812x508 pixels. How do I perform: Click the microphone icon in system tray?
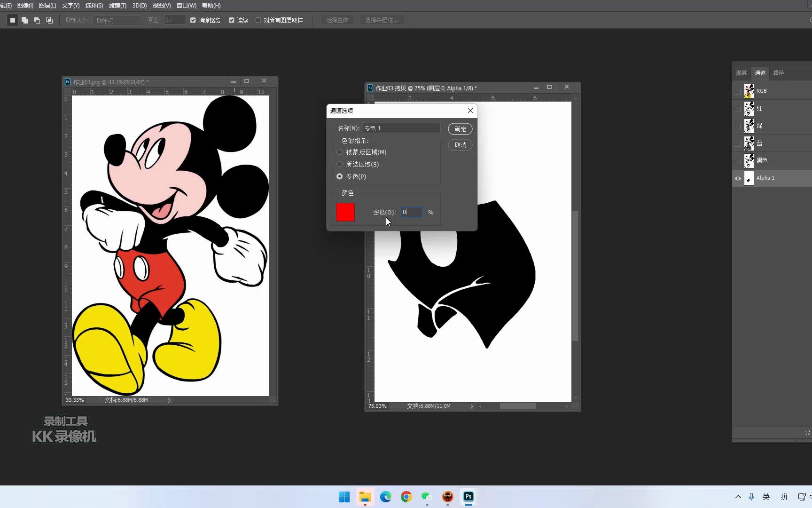click(751, 497)
